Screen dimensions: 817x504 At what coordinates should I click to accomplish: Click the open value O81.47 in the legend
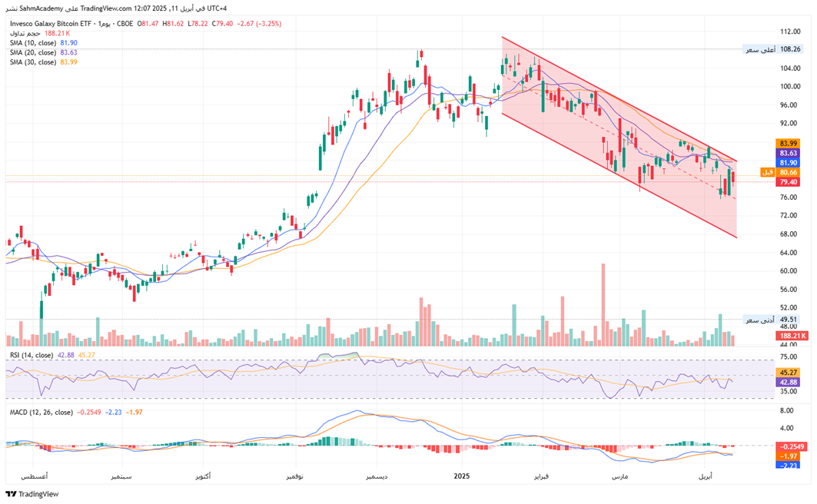148,23
